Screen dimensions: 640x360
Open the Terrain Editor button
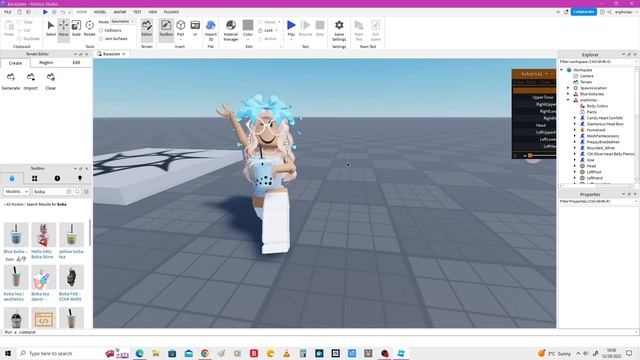point(147,29)
